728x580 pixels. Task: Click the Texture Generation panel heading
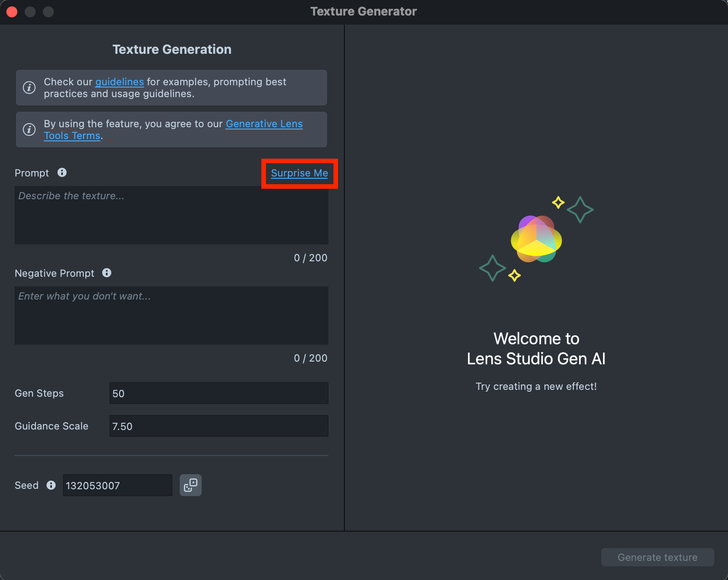click(x=172, y=49)
